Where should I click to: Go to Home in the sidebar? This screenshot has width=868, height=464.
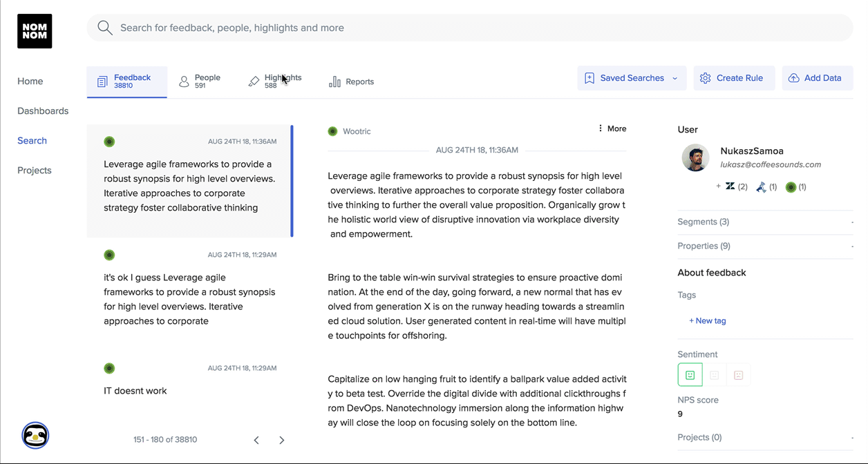coord(30,81)
